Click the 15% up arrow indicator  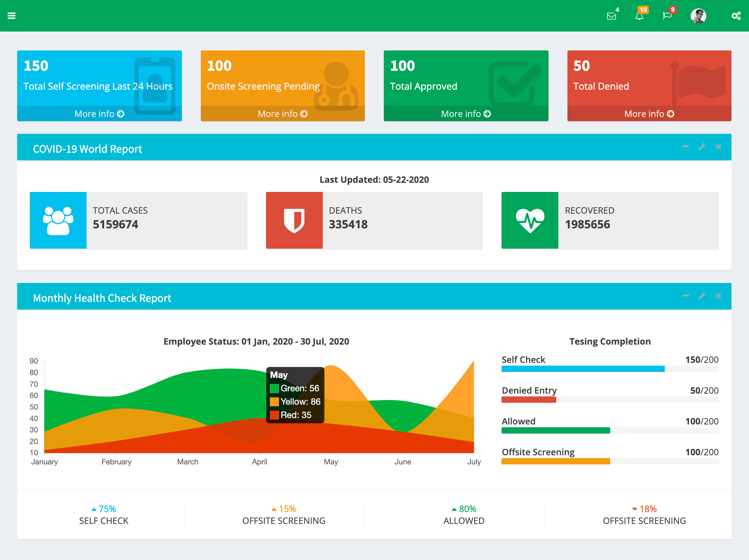point(274,509)
